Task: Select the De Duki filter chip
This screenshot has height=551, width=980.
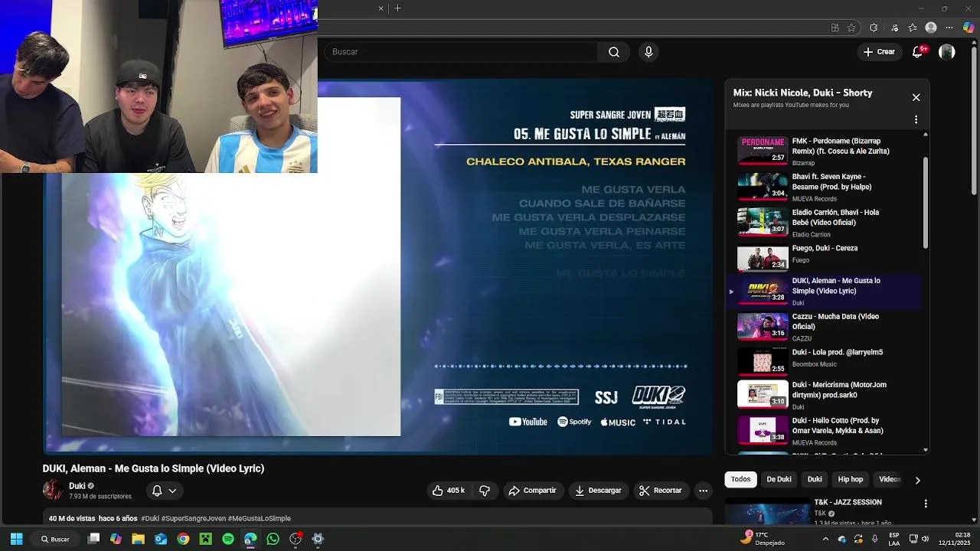Action: pos(779,479)
